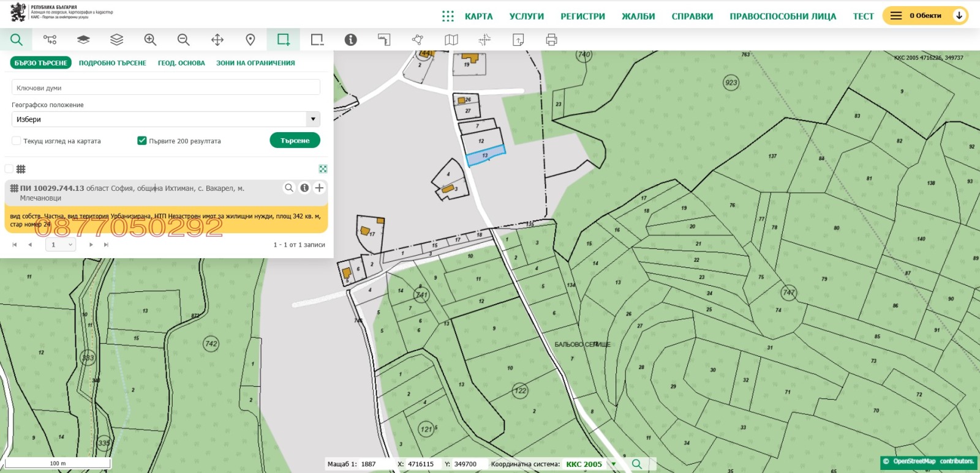This screenshot has height=473, width=980.
Task: Zoom to parcel result with magnifier icon
Action: pyautogui.click(x=289, y=188)
